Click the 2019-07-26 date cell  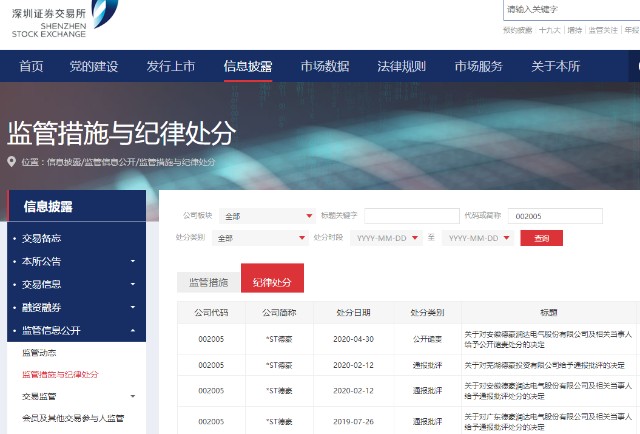(353, 422)
